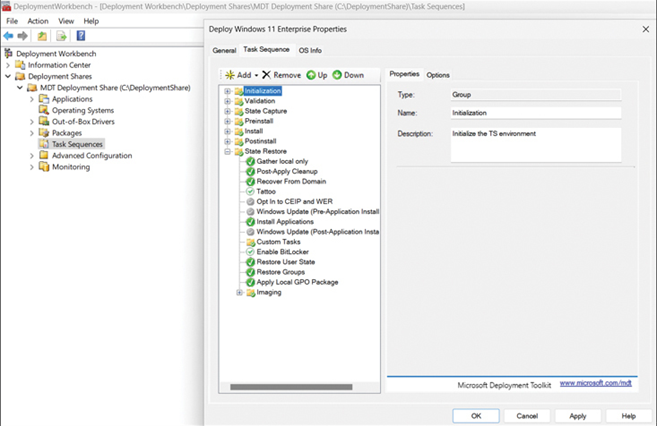Switch to the Options tab
This screenshot has width=657, height=429.
(x=438, y=75)
